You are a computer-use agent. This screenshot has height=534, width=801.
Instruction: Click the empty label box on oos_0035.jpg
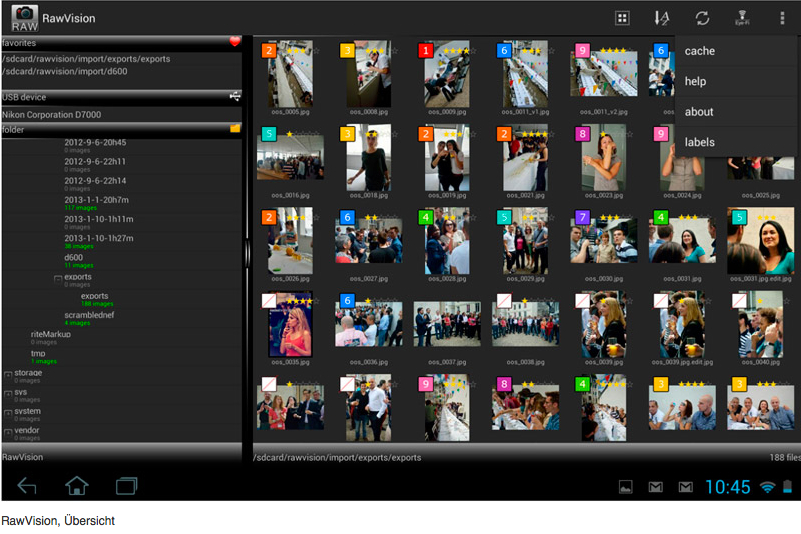tap(269, 300)
